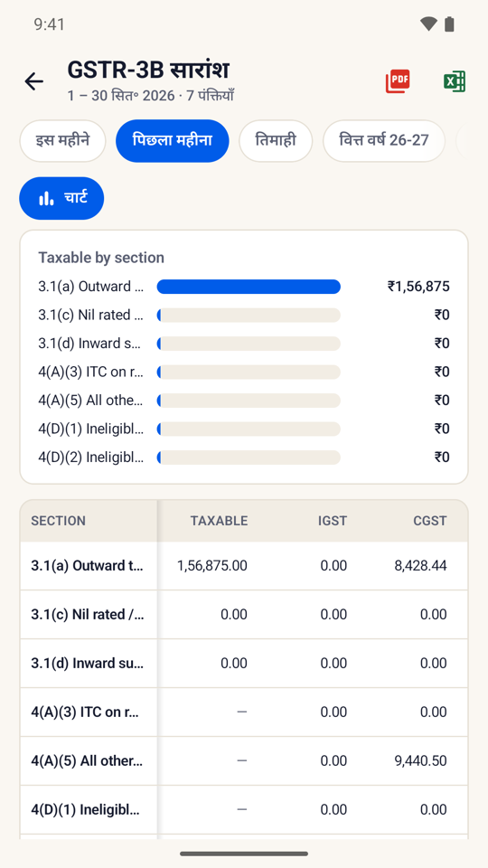The width and height of the screenshot is (488, 868).
Task: Go back using the arrow icon
Action: (x=33, y=82)
